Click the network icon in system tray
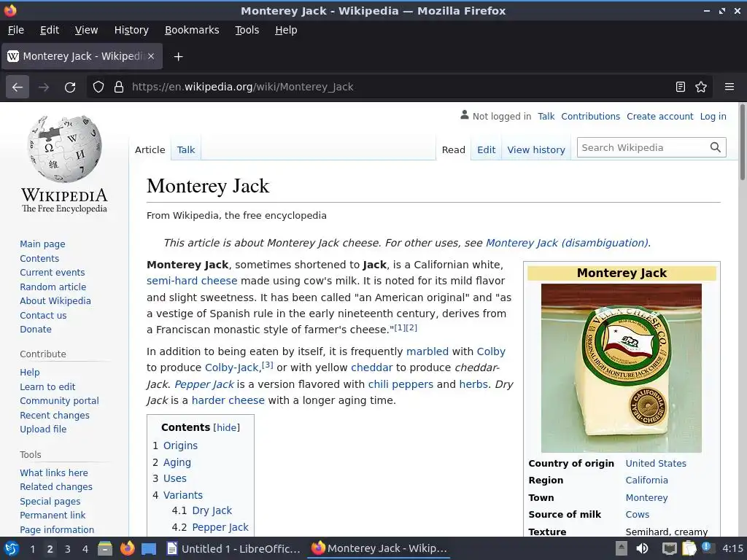Viewport: 747px width, 560px height. 670,548
